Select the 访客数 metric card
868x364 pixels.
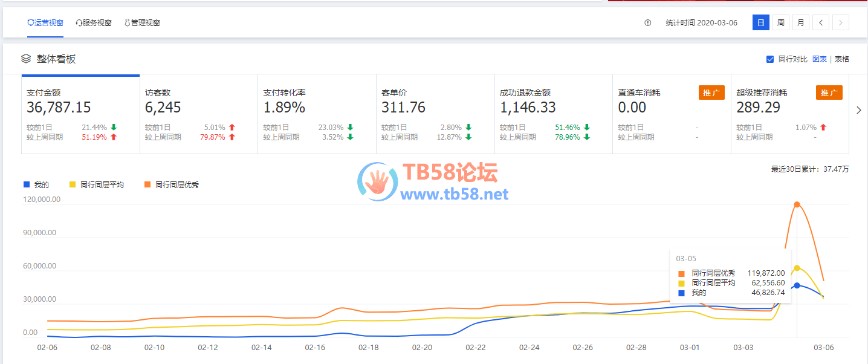click(198, 114)
